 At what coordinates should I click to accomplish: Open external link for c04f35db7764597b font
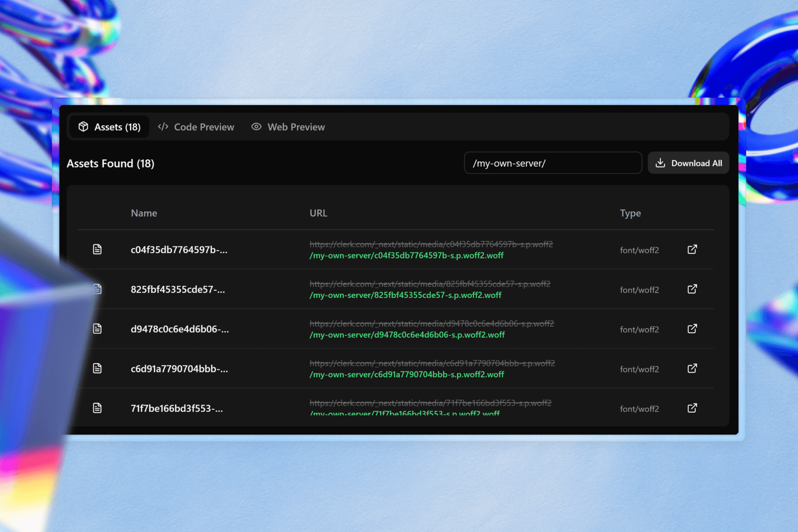click(x=692, y=249)
